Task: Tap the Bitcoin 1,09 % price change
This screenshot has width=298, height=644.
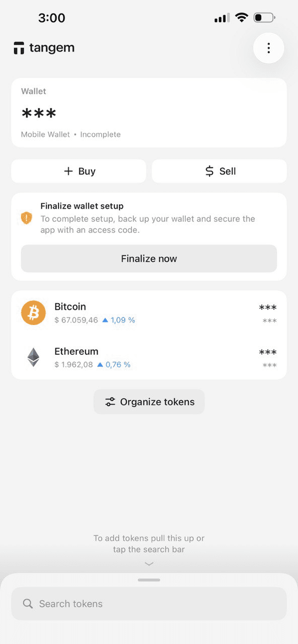Action: tap(119, 320)
